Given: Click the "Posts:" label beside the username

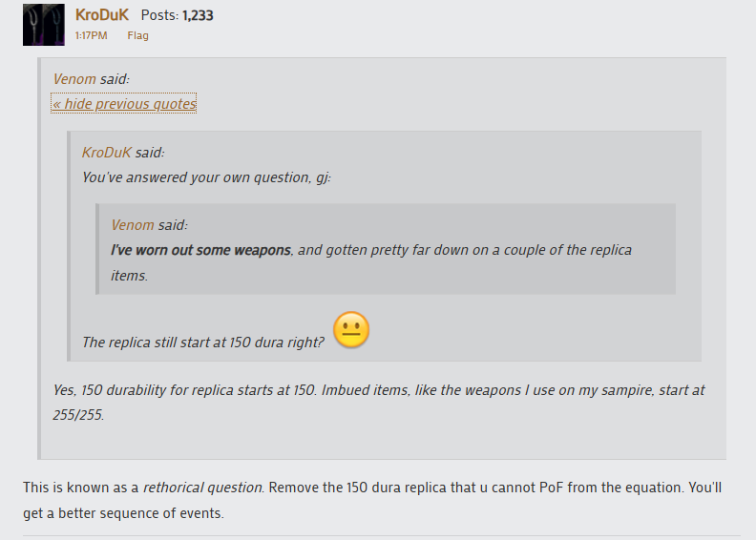Looking at the screenshot, I should tap(159, 15).
